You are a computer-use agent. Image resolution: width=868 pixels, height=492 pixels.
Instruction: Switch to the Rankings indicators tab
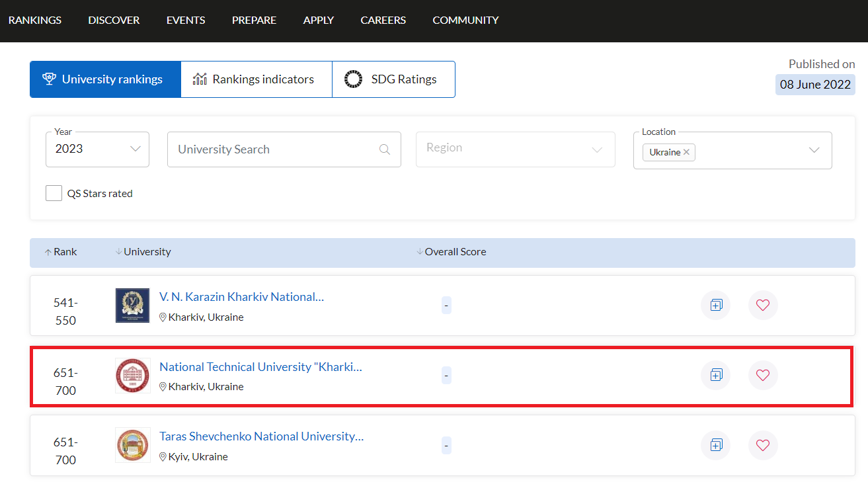coord(256,79)
